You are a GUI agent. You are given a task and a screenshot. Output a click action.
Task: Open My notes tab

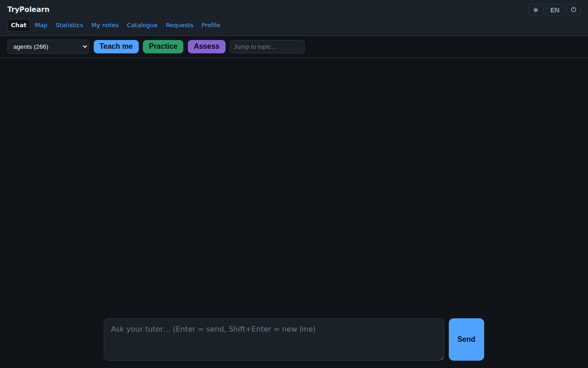coord(105,25)
